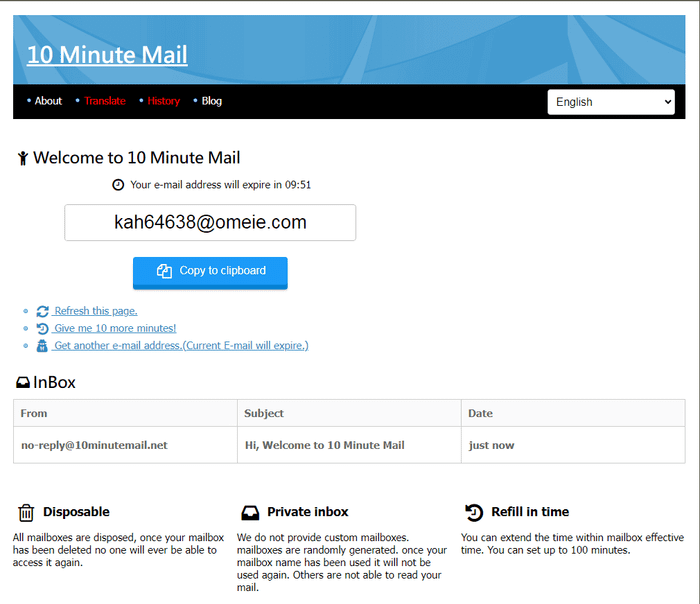
Task: Click the inbox tray icon beside InBox
Action: (x=23, y=383)
